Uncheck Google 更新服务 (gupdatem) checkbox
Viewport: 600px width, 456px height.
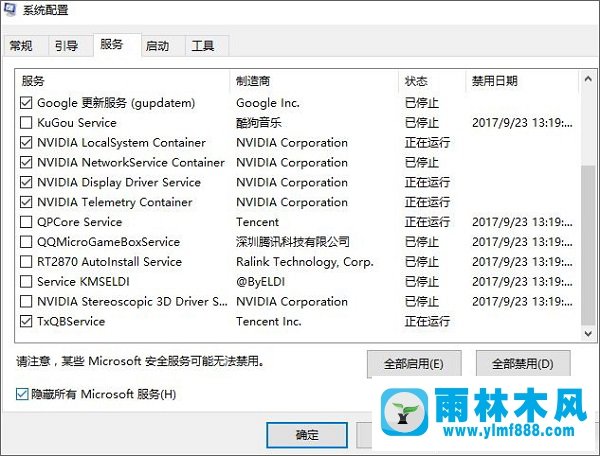(x=26, y=103)
